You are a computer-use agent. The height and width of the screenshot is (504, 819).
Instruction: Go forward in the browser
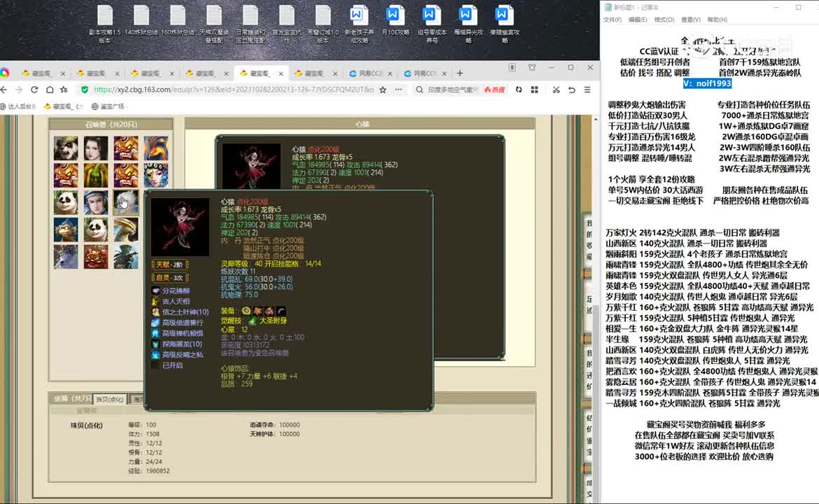click(x=19, y=90)
